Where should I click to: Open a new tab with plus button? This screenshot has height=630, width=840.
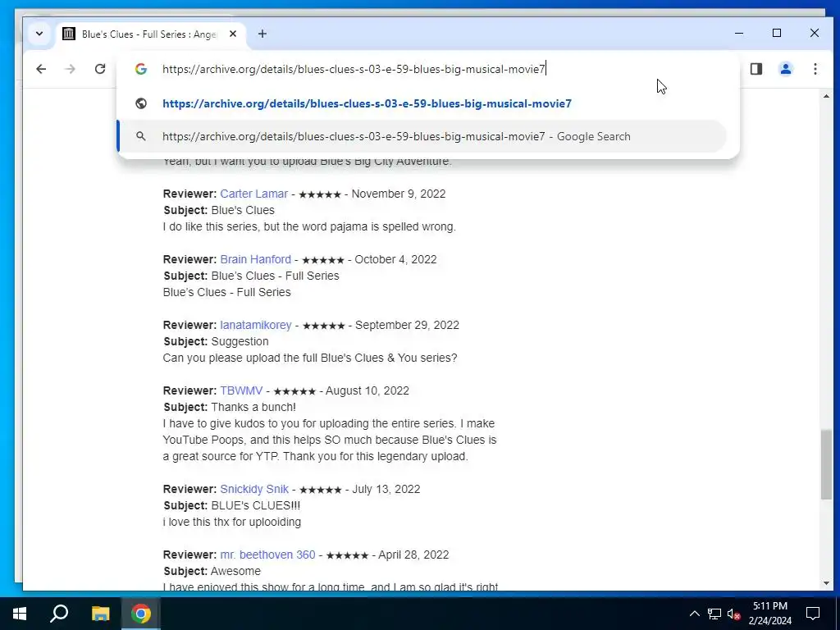click(x=262, y=34)
